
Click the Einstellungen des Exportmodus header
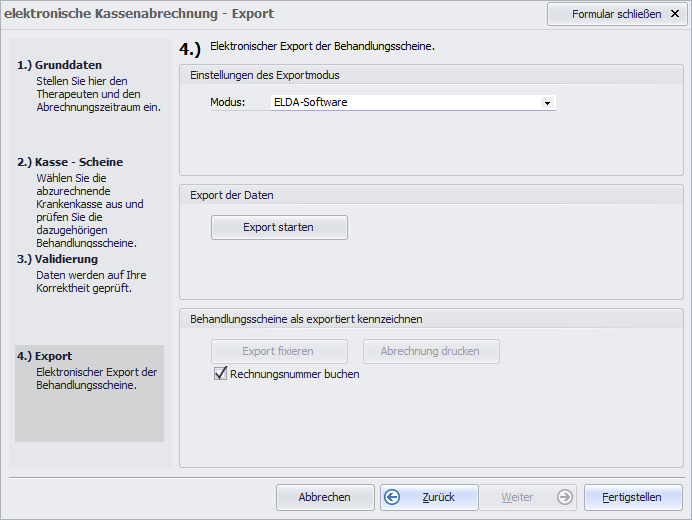(265, 75)
